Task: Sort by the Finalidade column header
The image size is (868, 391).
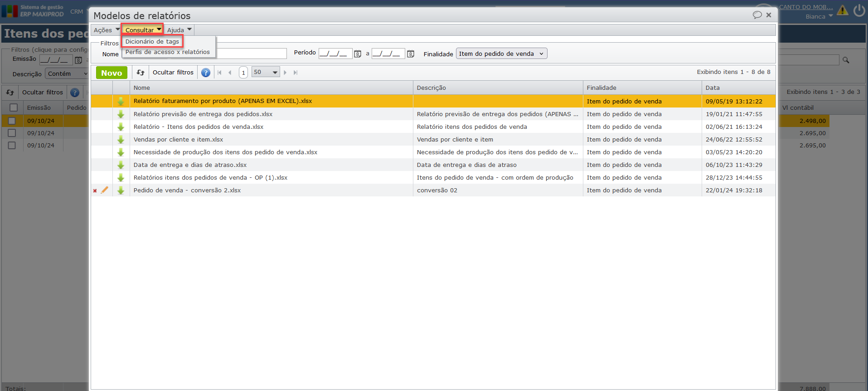Action: pos(642,88)
